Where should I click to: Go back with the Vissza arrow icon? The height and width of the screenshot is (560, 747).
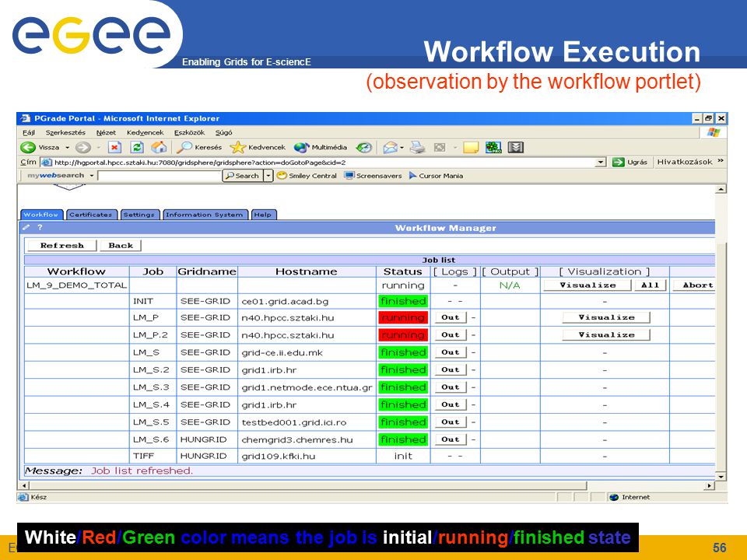[x=28, y=148]
